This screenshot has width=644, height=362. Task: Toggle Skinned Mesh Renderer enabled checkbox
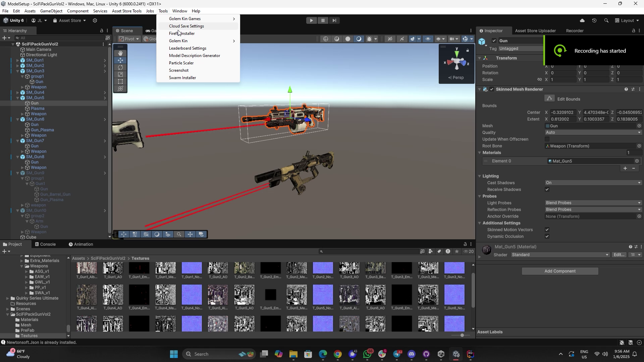(x=492, y=89)
